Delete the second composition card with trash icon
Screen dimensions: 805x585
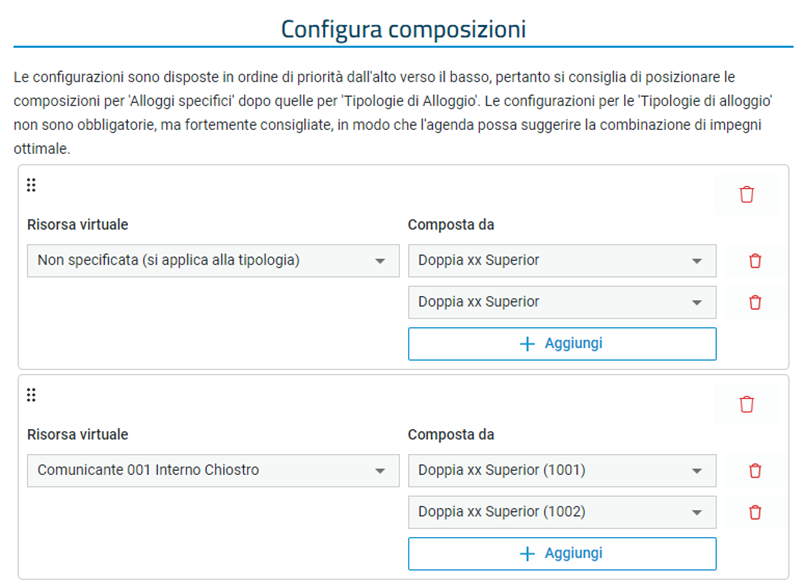point(746,404)
